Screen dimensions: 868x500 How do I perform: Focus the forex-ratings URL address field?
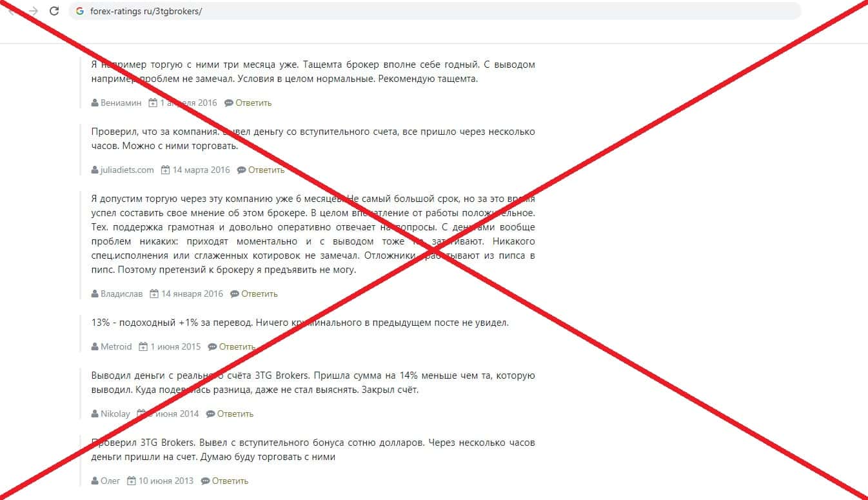pos(435,11)
